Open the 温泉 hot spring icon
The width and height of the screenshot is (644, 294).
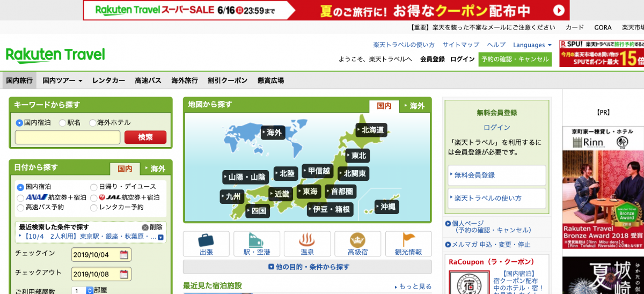(307, 244)
